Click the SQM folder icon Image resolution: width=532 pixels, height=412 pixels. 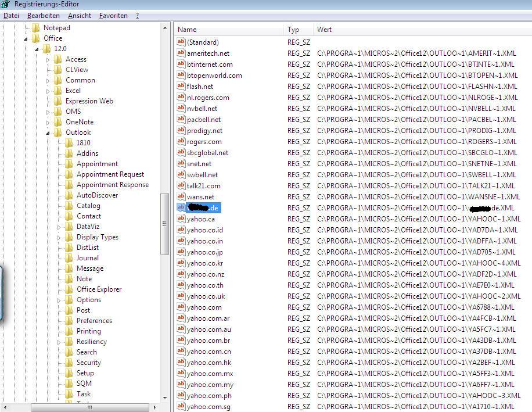pos(69,384)
